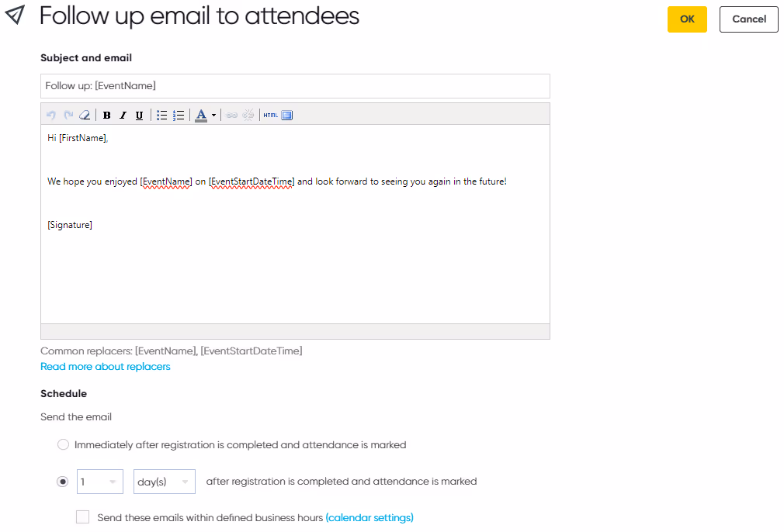Screen dimensions: 784x532
Task: Select the delayed send option
Action: pyautogui.click(x=62, y=481)
